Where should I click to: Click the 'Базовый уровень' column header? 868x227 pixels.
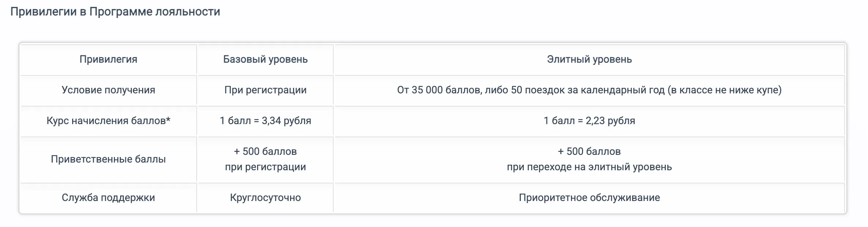265,59
